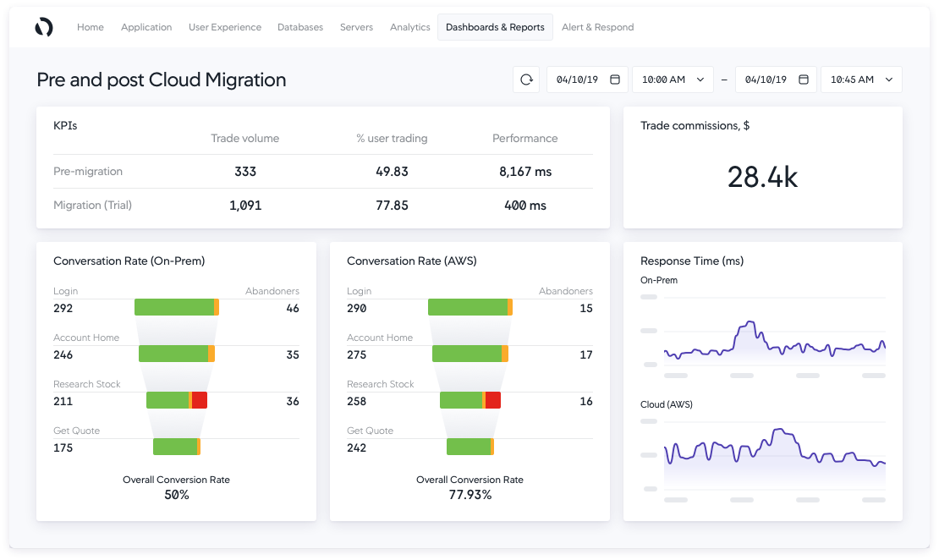Click the start date field 04/10/19

(587, 80)
